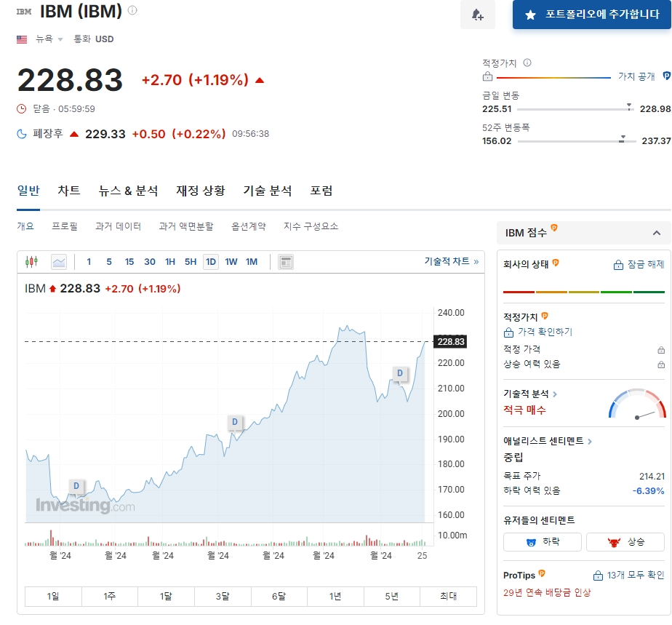
Task: Set chart range to 1년
Action: click(x=335, y=596)
